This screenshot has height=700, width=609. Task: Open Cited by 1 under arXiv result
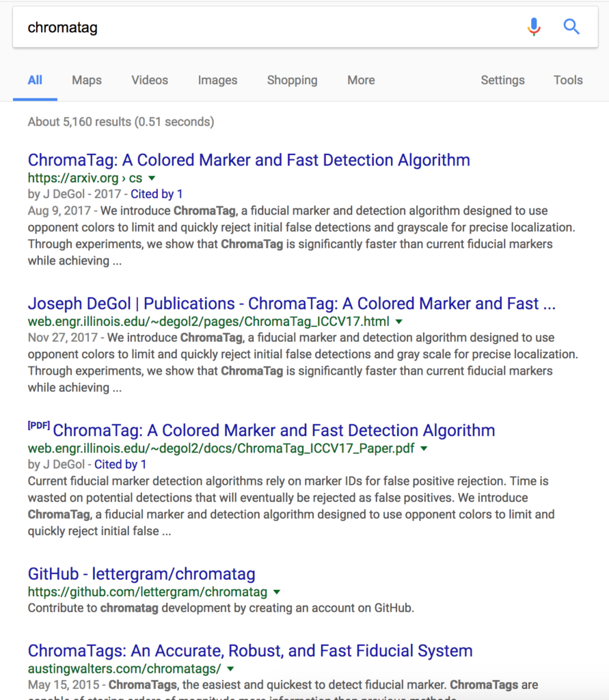[157, 194]
